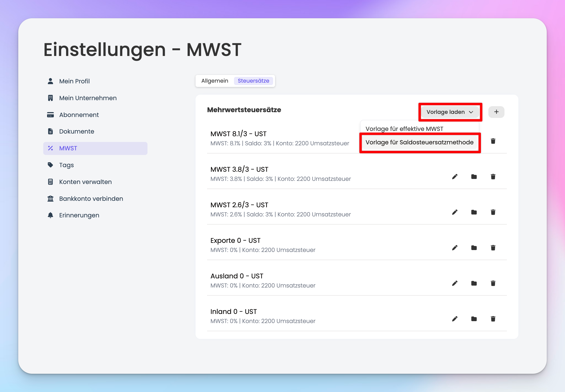The image size is (565, 392).
Task: Edit the Exporte 0 - UST entry
Action: [x=454, y=248]
